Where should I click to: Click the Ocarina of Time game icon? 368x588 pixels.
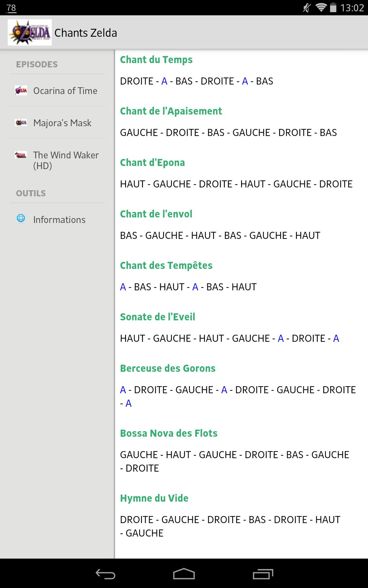[x=21, y=91]
